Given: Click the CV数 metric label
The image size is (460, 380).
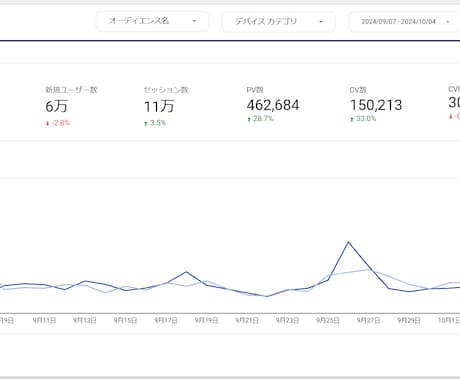Looking at the screenshot, I should pyautogui.click(x=358, y=90).
